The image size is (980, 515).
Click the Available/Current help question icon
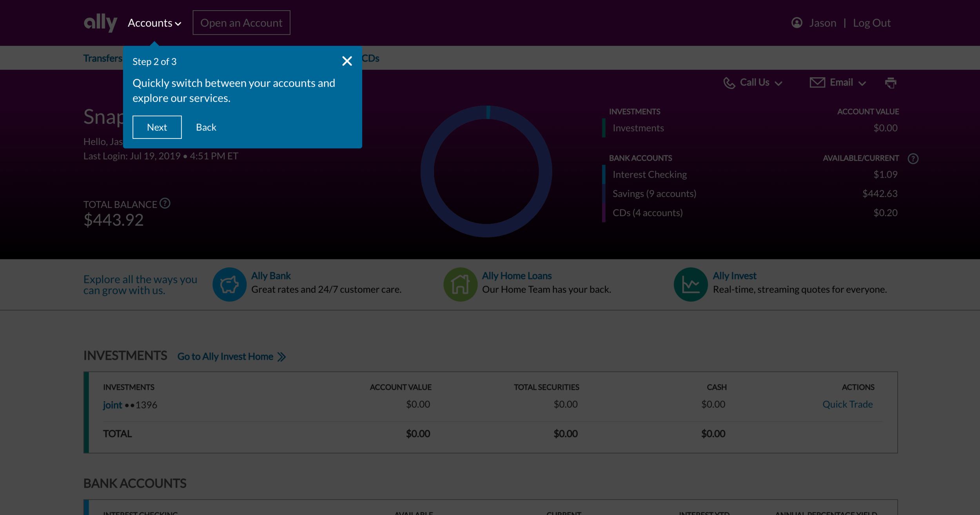[913, 158]
